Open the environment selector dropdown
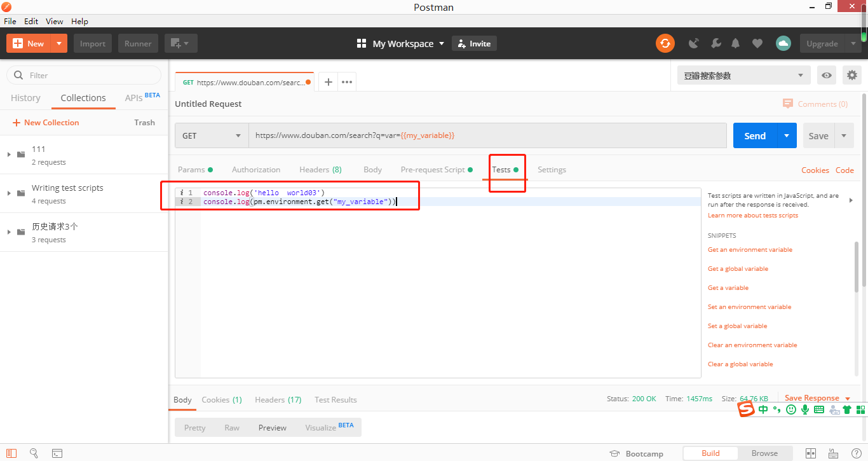The image size is (868, 461). pos(743,75)
